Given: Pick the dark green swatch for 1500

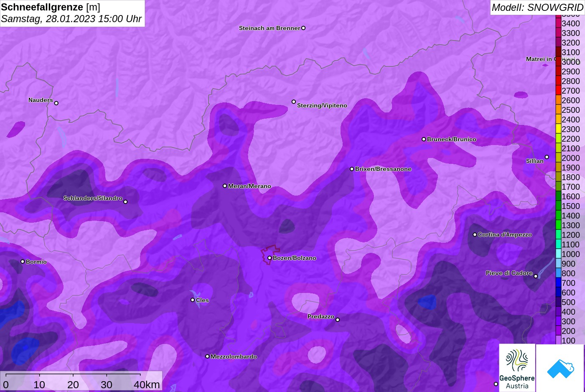Looking at the screenshot, I should (x=558, y=206).
